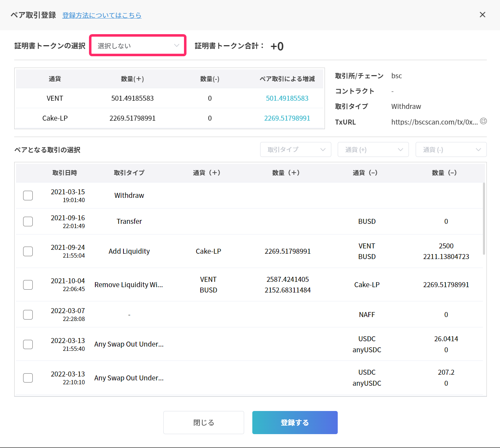500x448 pixels.
Task: Check the 2022-03-13 21:55:40 Any Swap row checkbox
Action: point(28,344)
